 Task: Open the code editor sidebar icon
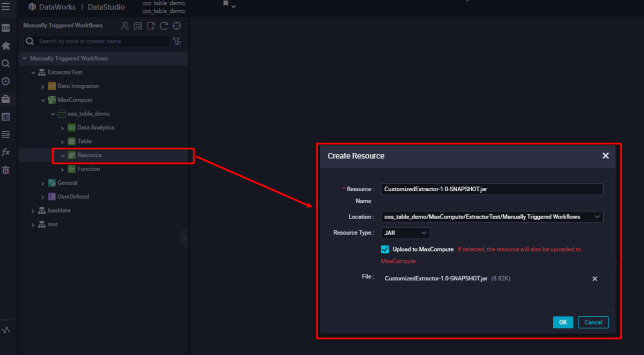coord(5,28)
